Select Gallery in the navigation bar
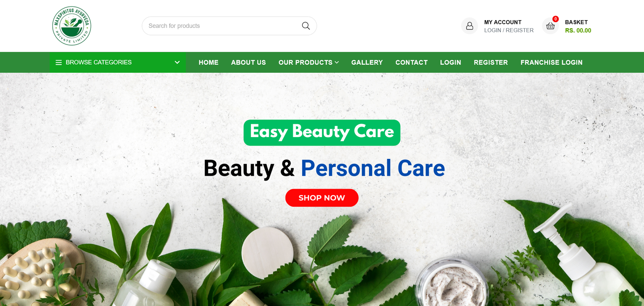 click(367, 62)
